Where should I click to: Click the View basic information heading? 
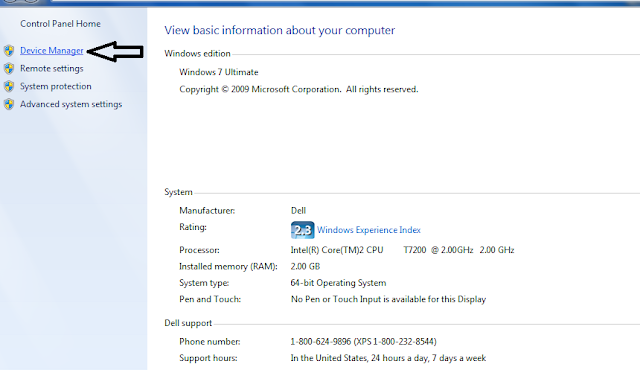pos(280,31)
